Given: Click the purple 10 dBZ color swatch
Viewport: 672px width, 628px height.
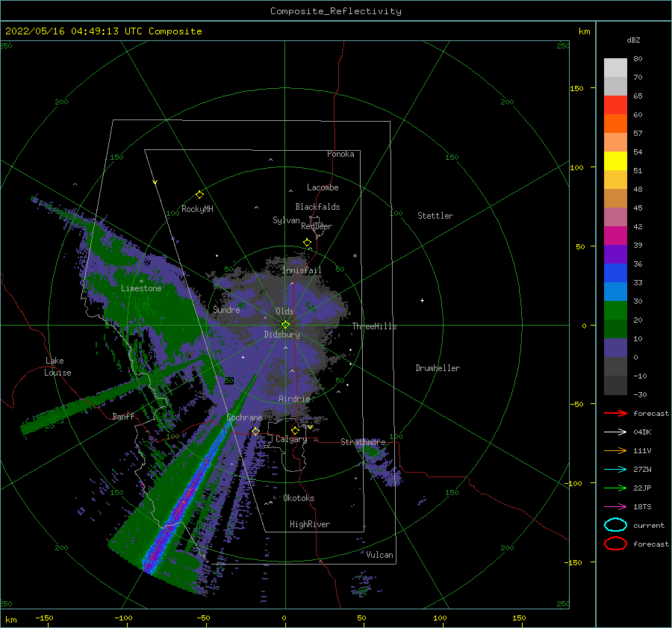Looking at the screenshot, I should coord(615,348).
